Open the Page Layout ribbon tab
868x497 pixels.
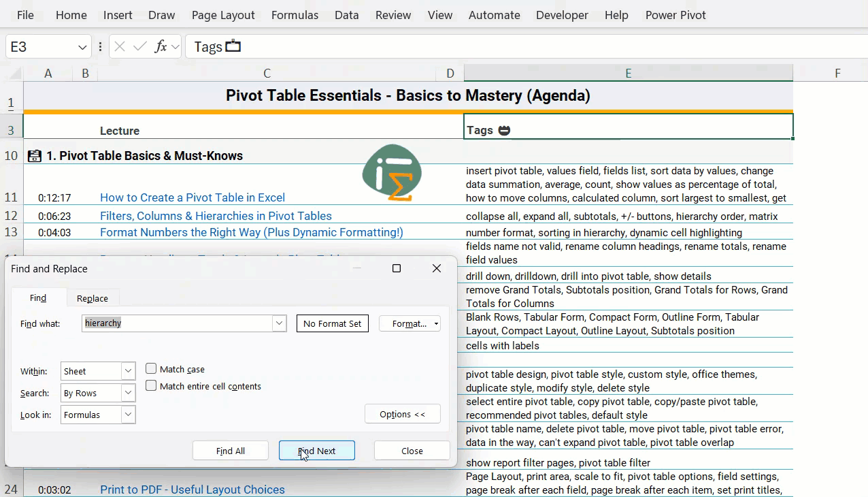(223, 15)
